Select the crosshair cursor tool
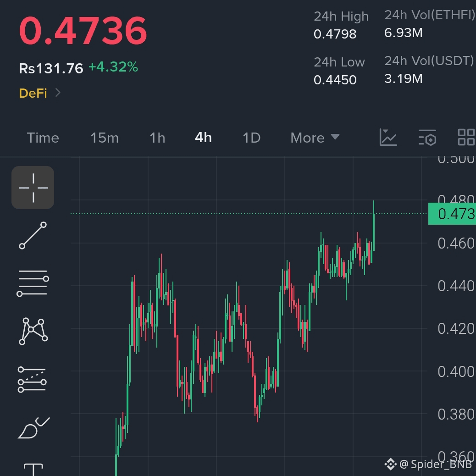 [33, 188]
